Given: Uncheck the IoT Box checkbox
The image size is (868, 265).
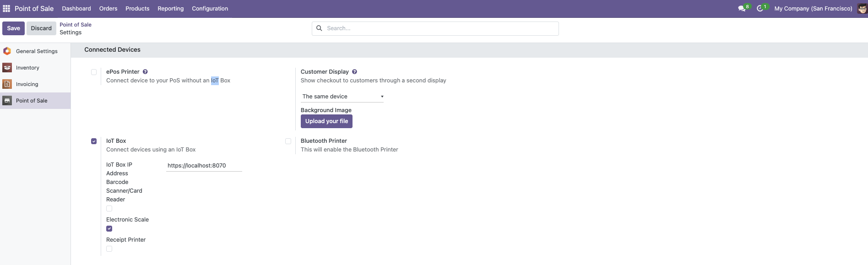Looking at the screenshot, I should click(94, 141).
